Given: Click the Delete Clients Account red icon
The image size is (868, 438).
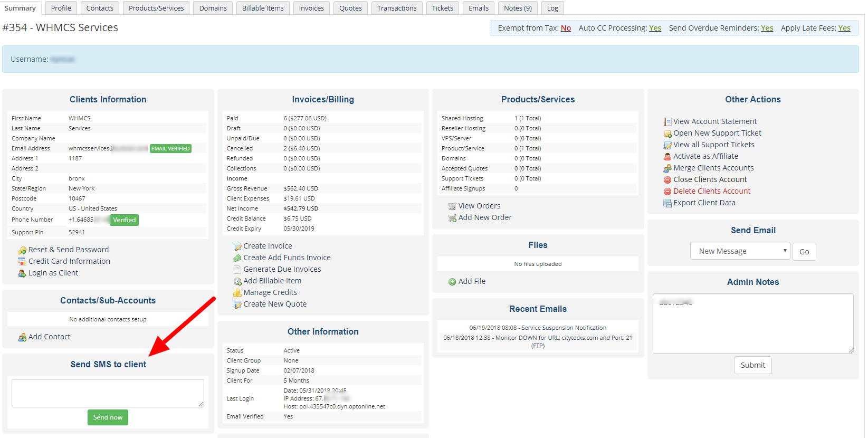Looking at the screenshot, I should point(667,192).
